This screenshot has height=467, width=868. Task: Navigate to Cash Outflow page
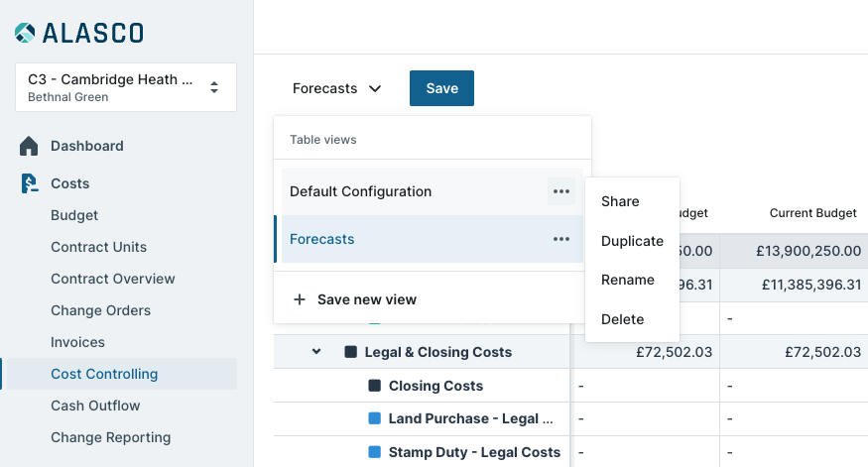[x=95, y=406]
